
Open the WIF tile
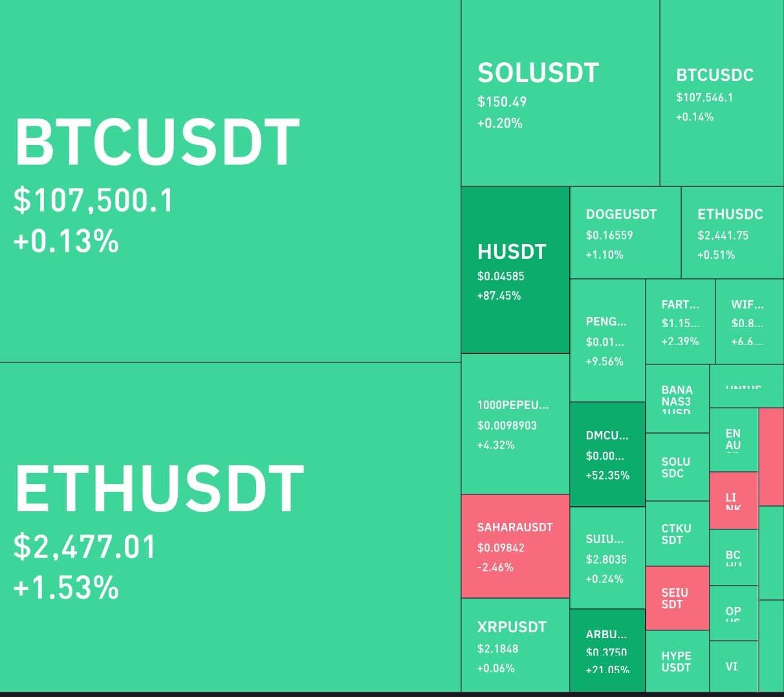(749, 322)
